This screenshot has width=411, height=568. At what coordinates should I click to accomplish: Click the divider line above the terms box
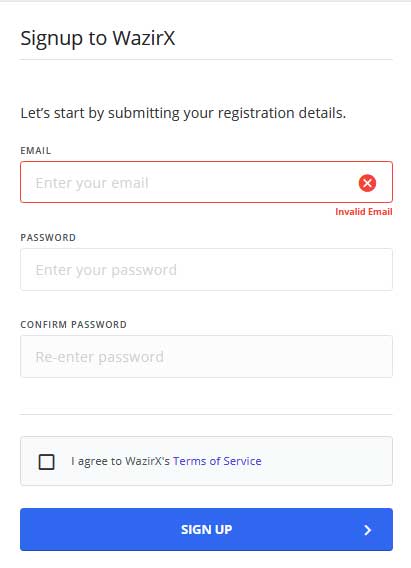tap(206, 414)
